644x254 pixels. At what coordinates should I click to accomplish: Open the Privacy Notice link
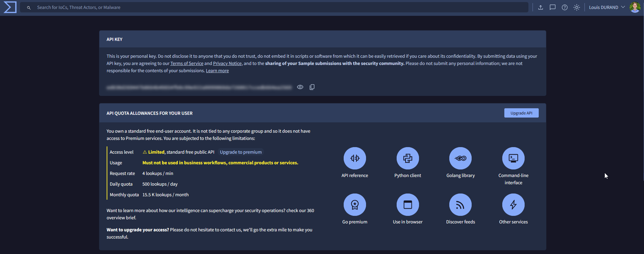pyautogui.click(x=227, y=64)
